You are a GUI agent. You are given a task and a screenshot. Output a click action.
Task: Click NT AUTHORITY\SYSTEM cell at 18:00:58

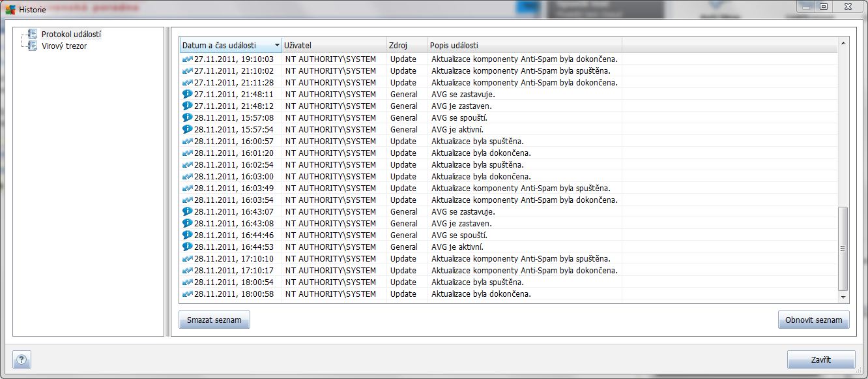click(x=330, y=294)
